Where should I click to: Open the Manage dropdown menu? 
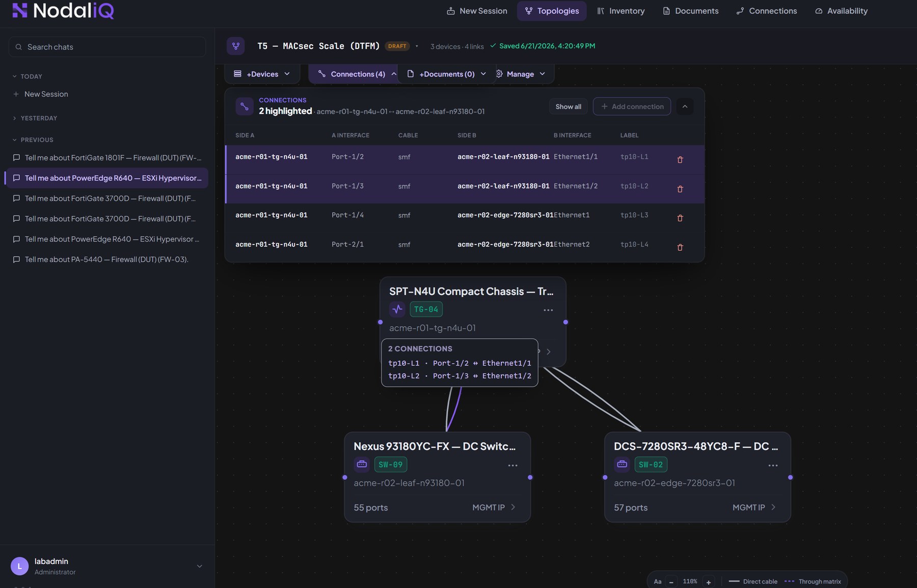[x=521, y=74]
